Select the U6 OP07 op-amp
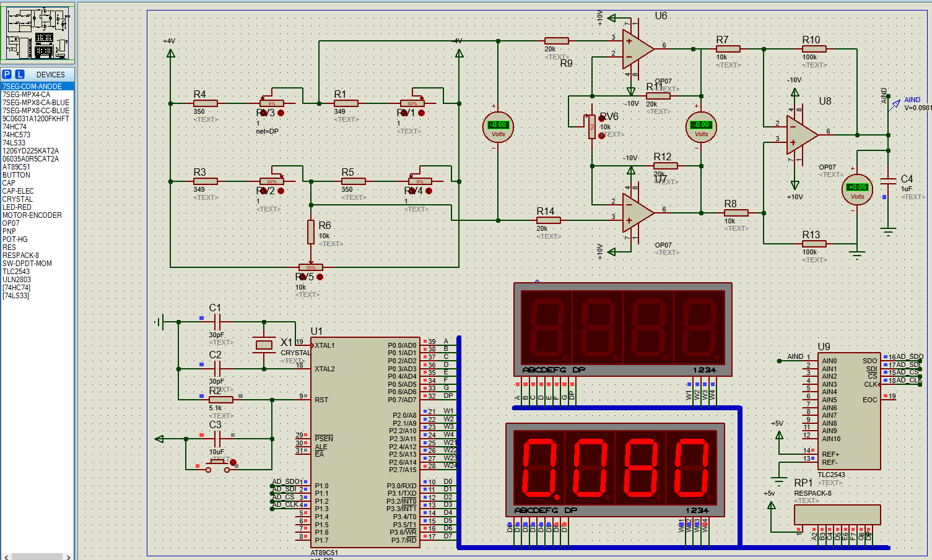 638,50
